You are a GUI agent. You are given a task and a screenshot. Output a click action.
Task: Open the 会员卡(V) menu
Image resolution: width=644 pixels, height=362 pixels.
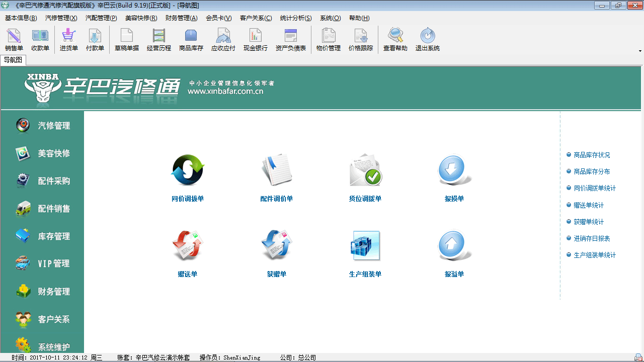(x=218, y=18)
